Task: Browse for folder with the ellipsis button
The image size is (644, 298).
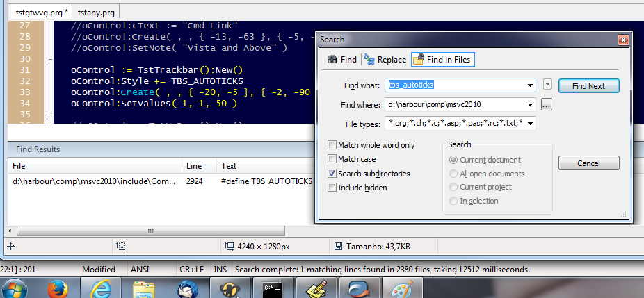Action: [546, 105]
